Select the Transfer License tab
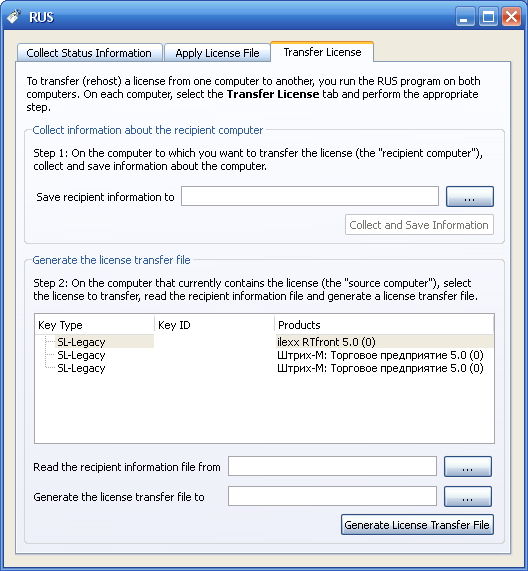The height and width of the screenshot is (571, 528). tap(322, 52)
